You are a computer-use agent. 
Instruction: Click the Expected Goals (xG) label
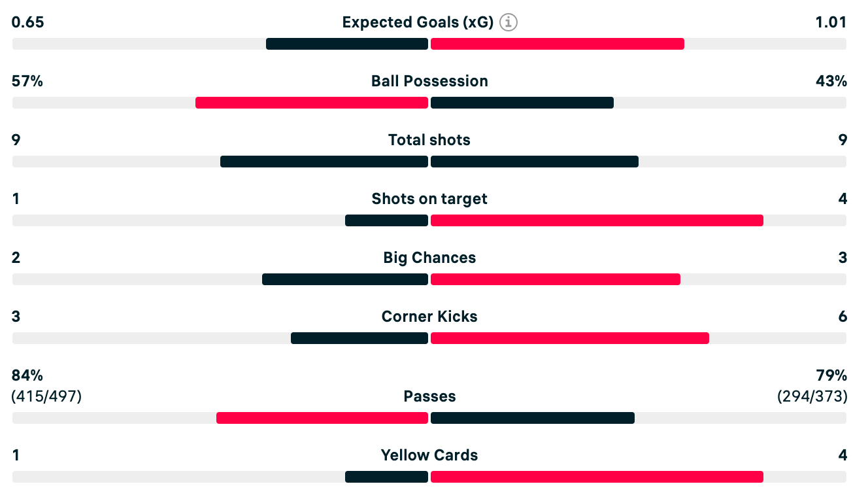(x=418, y=22)
